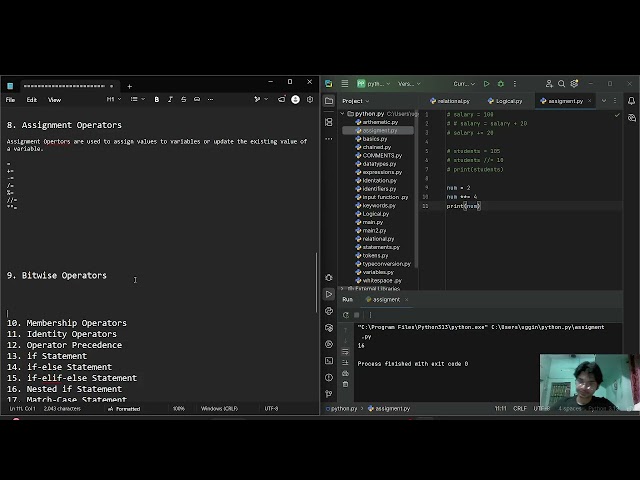This screenshot has width=640, height=480.
Task: Open Services tool window icon
Action: coord(329,344)
